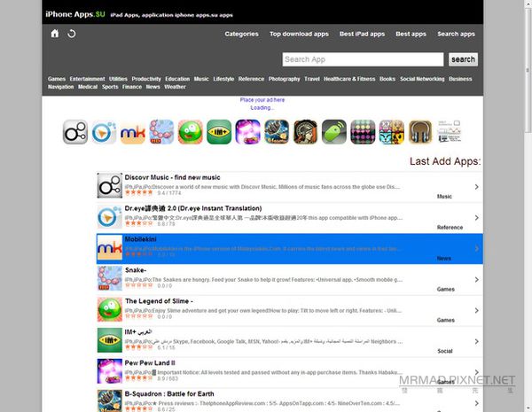The height and width of the screenshot is (412, 532).
Task: Click the Games category link
Action: point(57,79)
